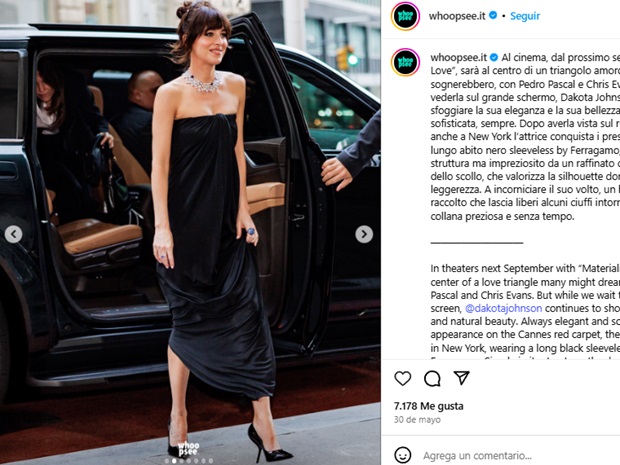This screenshot has height=465, width=620.
Task: Open emoji picker smiley icon
Action: click(x=403, y=455)
